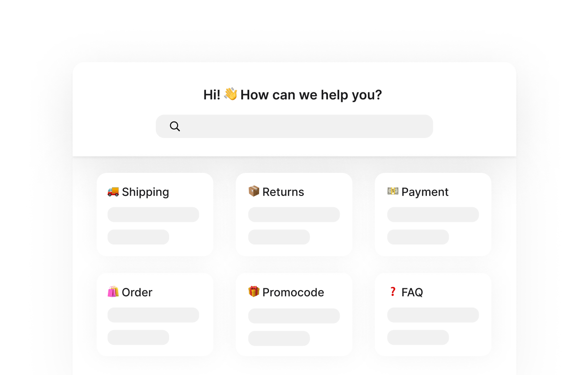
Task: Click the delivery truck icon beside Shipping
Action: 113,191
